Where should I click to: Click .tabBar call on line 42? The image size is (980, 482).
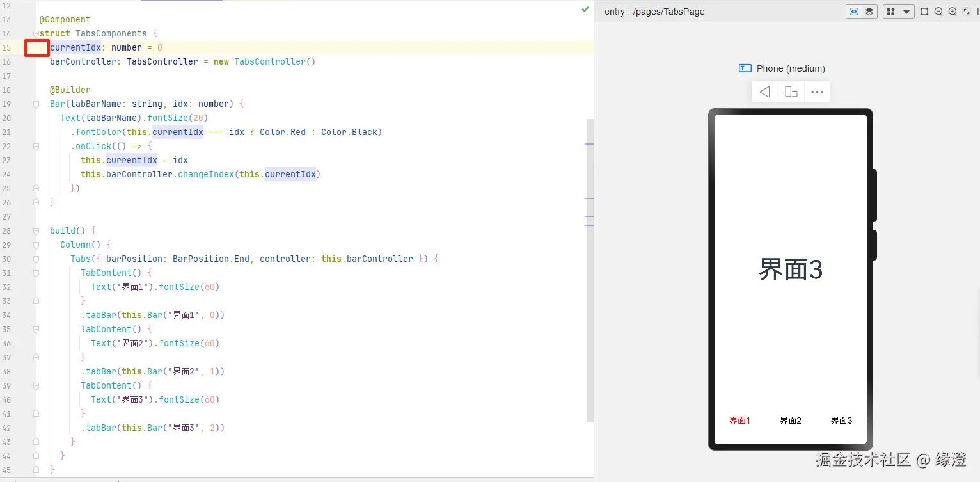point(99,428)
